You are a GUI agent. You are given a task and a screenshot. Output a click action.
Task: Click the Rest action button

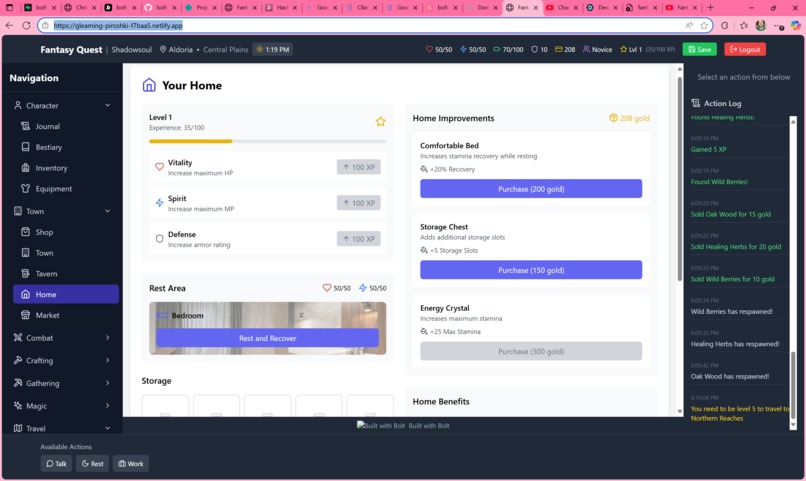pyautogui.click(x=93, y=464)
